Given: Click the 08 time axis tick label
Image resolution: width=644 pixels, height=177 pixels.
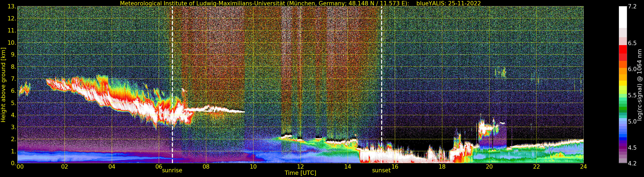Looking at the screenshot, I should [x=206, y=167].
